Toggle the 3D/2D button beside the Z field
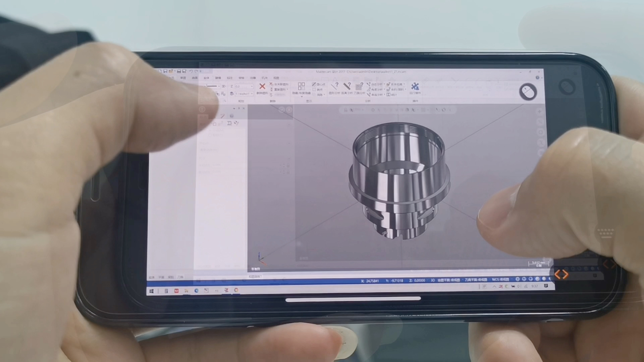Viewport: 644px width, 362px height. coord(223,86)
